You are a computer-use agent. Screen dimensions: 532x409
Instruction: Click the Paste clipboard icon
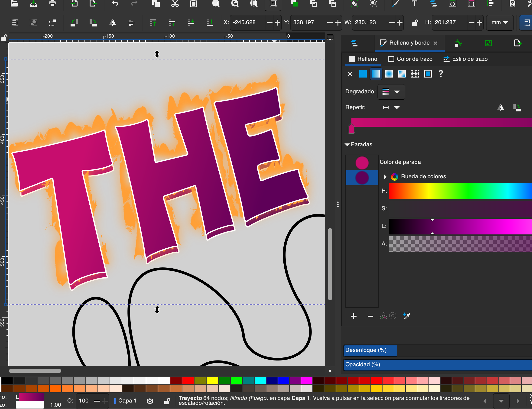(x=194, y=3)
